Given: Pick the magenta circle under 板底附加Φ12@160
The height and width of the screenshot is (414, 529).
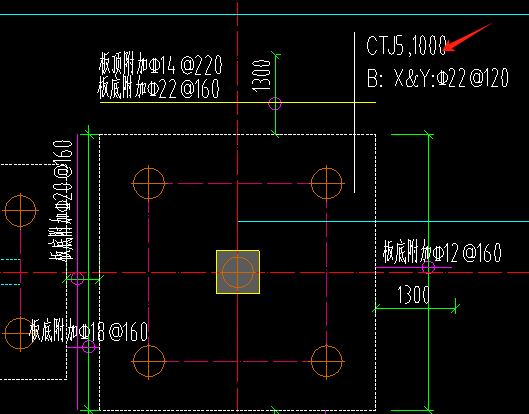Looking at the screenshot, I should click(x=428, y=267).
